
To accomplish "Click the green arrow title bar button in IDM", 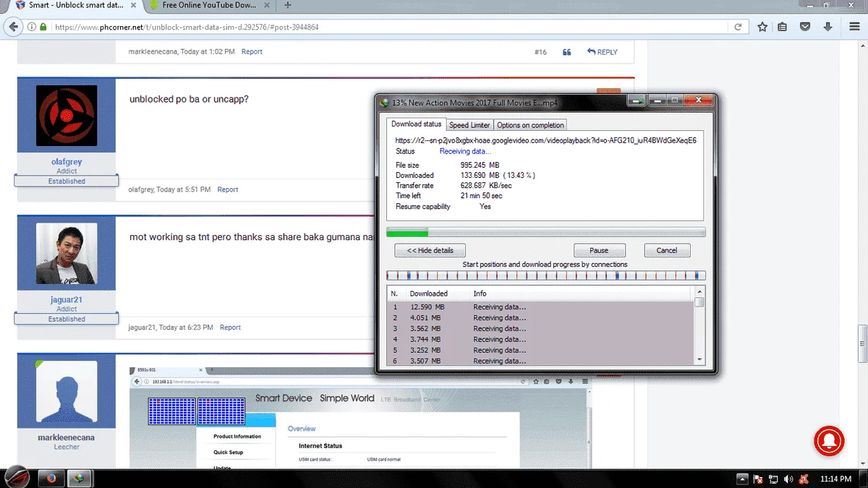I will 637,101.
